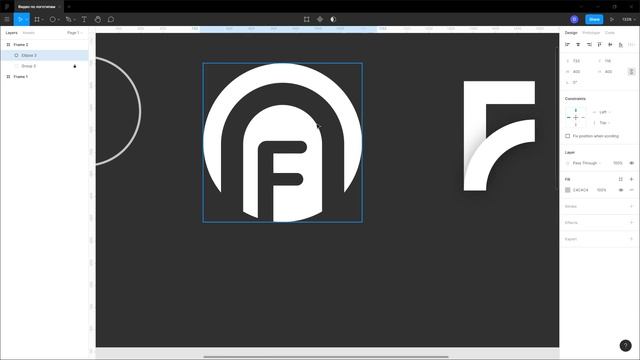Toggle layer visibility eye in Layer section
Image resolution: width=640 pixels, height=360 pixels.
(631, 163)
